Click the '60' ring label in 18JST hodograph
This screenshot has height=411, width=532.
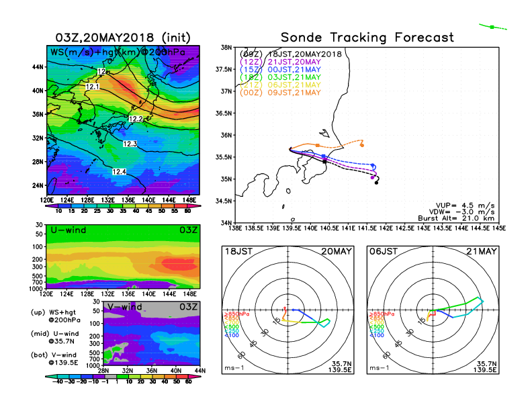click(x=242, y=355)
